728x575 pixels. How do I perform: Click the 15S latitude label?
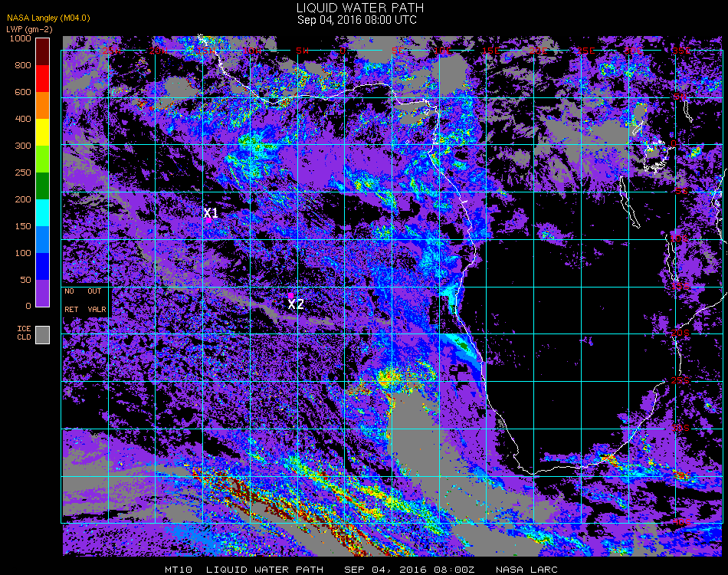(x=680, y=286)
